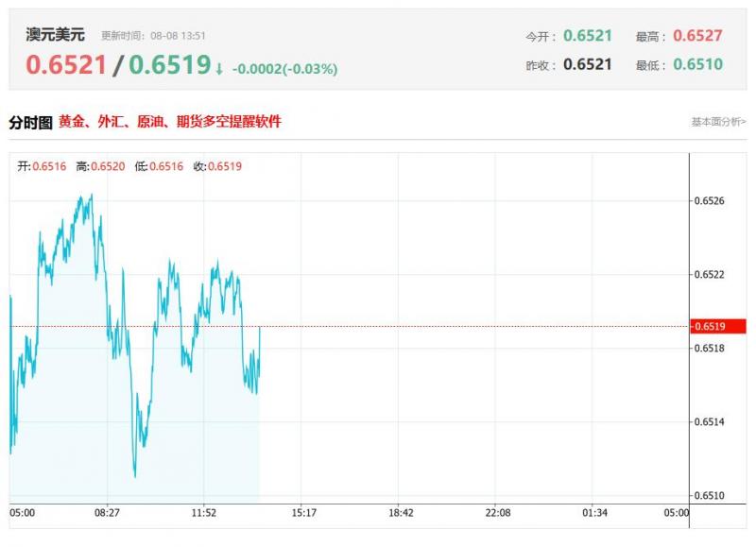Click the 0.6514 price axis label
756x547 pixels.
709,422
